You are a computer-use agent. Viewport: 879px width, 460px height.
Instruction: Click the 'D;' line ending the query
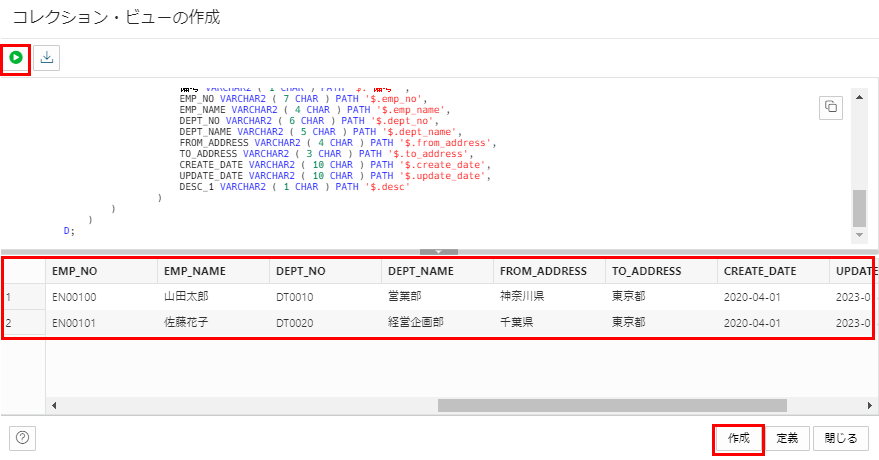coord(69,231)
